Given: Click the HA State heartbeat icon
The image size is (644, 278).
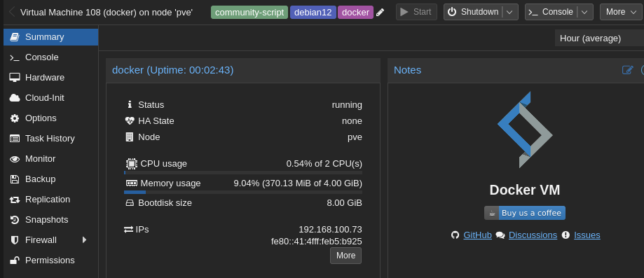Looking at the screenshot, I should coord(130,120).
